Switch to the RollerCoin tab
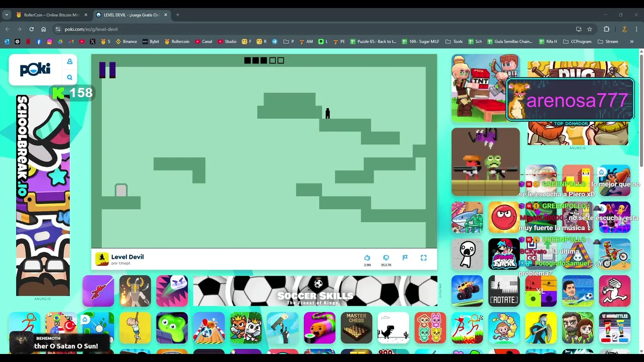 [x=51, y=15]
